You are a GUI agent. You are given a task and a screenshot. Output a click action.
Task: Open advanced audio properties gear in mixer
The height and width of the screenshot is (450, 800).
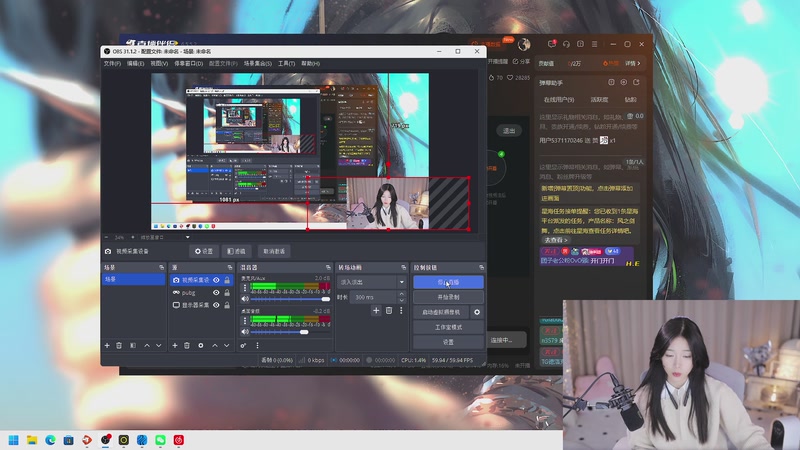tap(243, 345)
